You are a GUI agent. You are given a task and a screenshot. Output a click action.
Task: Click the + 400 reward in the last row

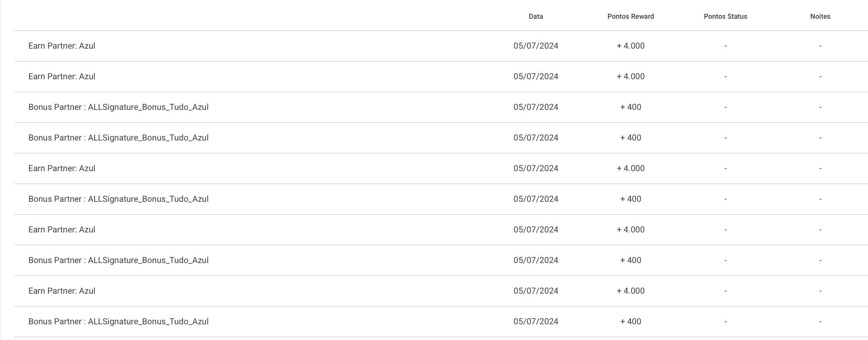coord(631,322)
